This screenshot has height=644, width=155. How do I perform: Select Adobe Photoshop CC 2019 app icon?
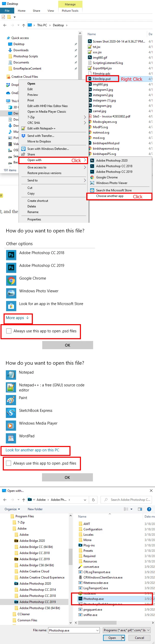click(11, 268)
